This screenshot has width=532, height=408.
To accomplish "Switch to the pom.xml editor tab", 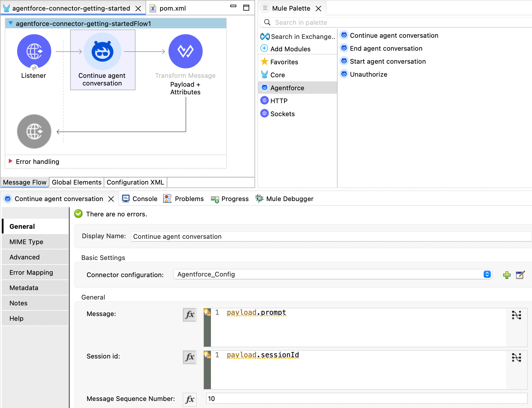I will pyautogui.click(x=168, y=8).
